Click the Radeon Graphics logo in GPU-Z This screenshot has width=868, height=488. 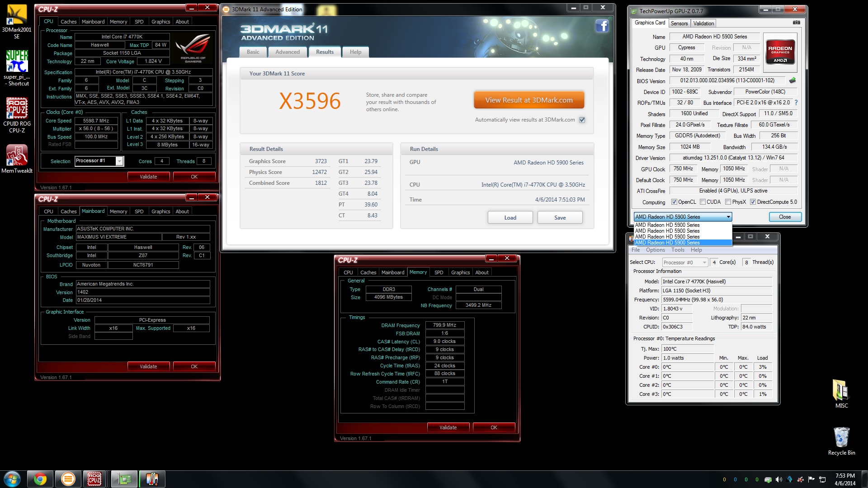point(780,52)
